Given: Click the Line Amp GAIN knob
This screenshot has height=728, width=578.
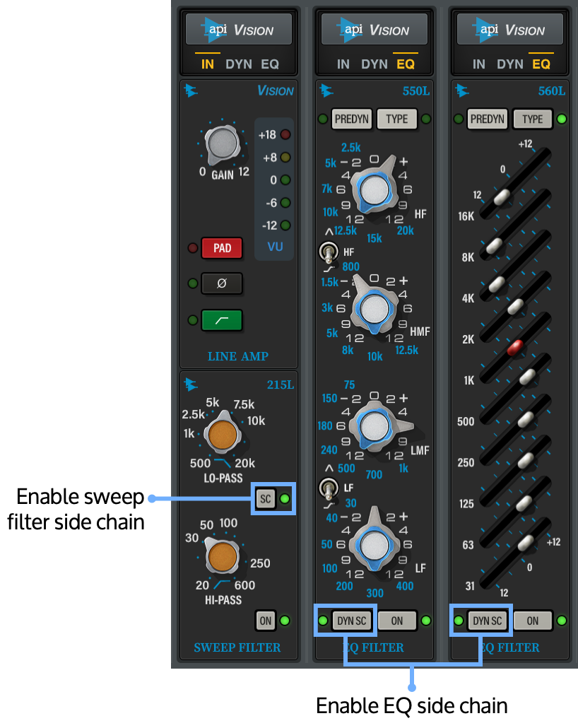Looking at the screenshot, I should coord(223,144).
